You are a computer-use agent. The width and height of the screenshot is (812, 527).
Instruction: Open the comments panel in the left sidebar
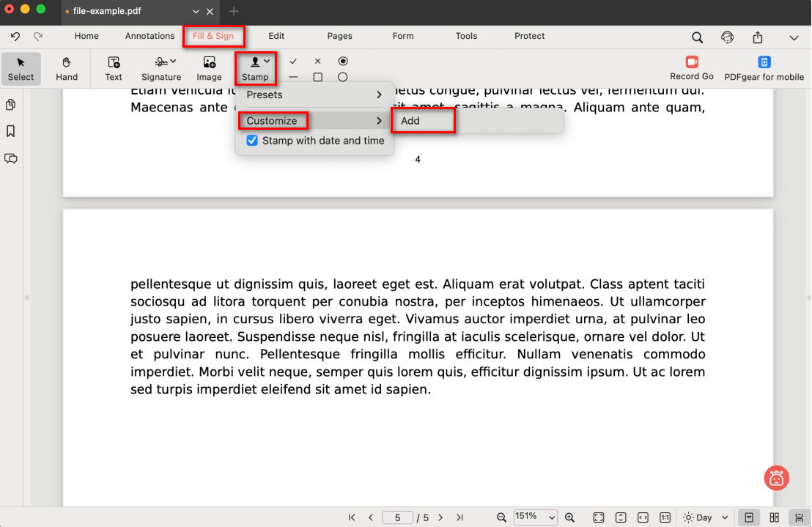pos(11,158)
